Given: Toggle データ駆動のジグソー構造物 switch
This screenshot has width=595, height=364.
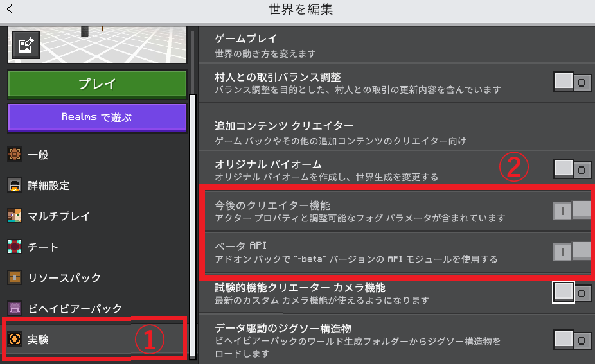Looking at the screenshot, I should coord(572,341).
